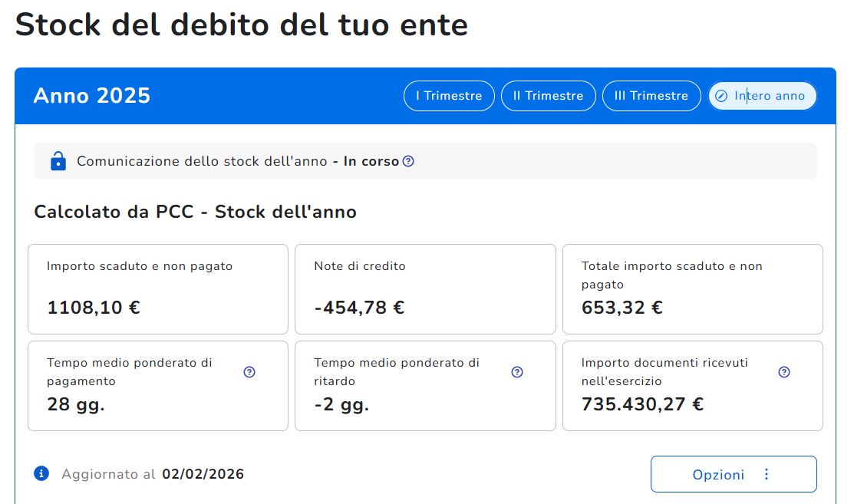Show help for Tempo medio ponderato di pagamento
Screen dimensions: 854x504
coord(249,372)
